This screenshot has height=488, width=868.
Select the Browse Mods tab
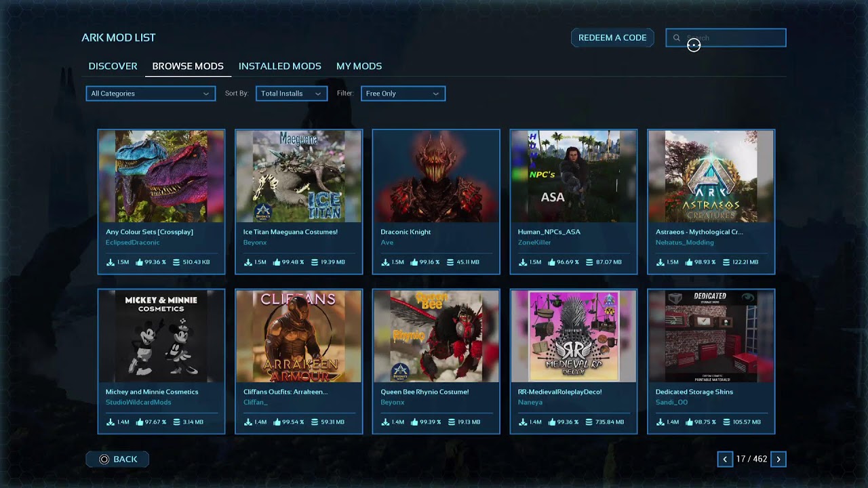188,66
